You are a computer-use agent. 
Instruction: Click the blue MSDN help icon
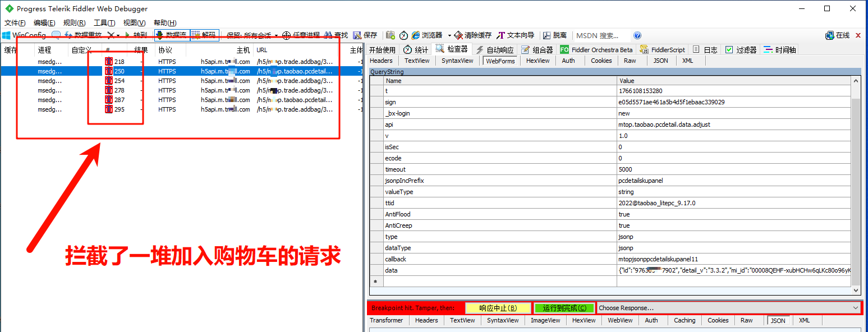coord(637,35)
